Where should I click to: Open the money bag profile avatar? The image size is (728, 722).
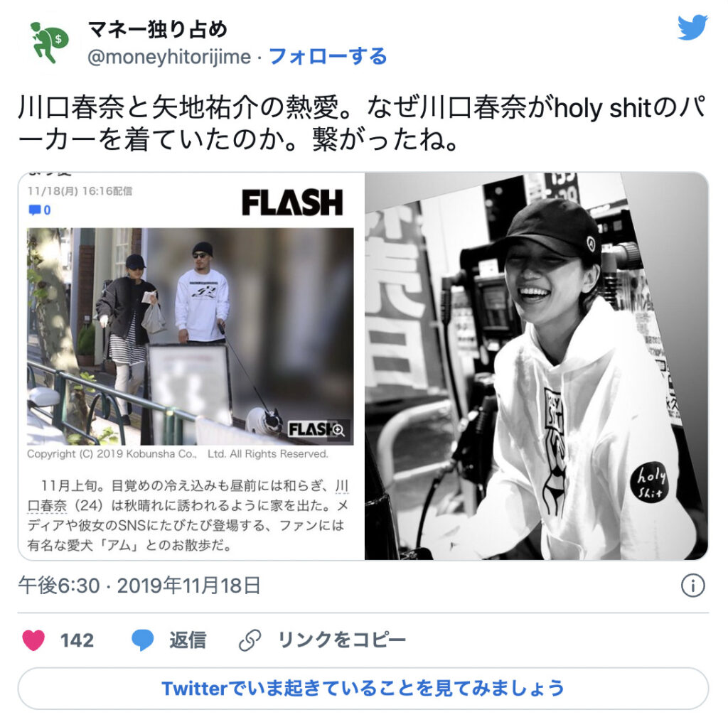coord(50,43)
